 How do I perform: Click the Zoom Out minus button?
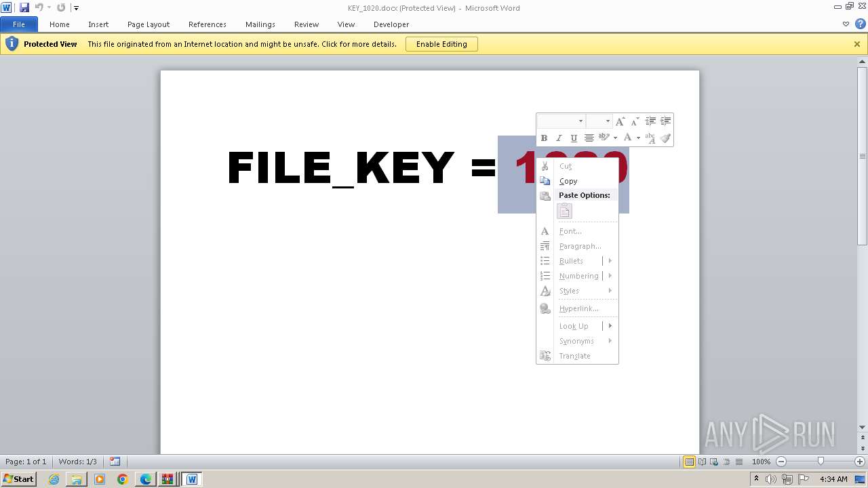781,462
